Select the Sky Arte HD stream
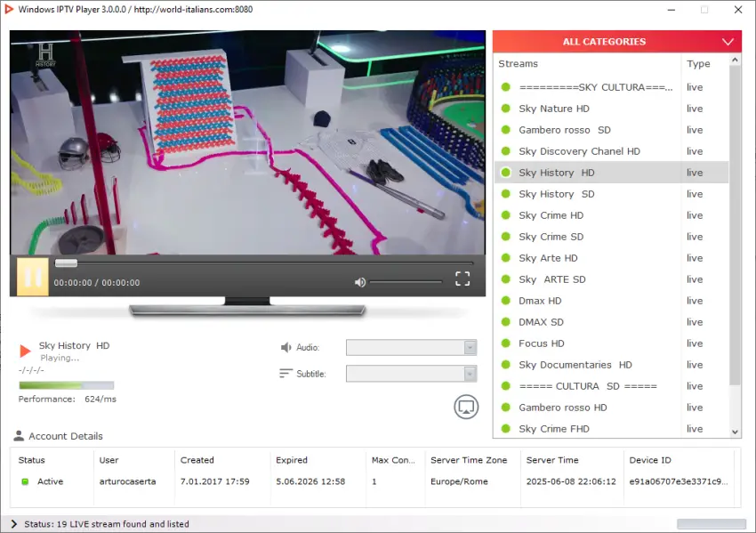Viewport: 756px width, 533px height. (611, 257)
